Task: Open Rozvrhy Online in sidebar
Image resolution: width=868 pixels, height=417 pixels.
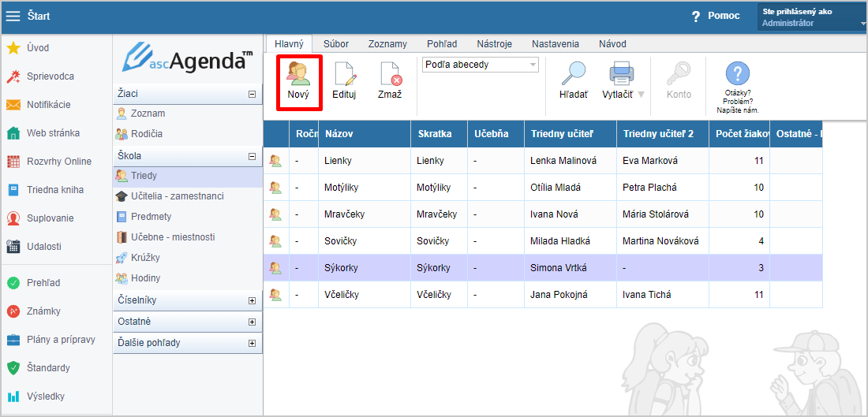Action: click(x=59, y=162)
